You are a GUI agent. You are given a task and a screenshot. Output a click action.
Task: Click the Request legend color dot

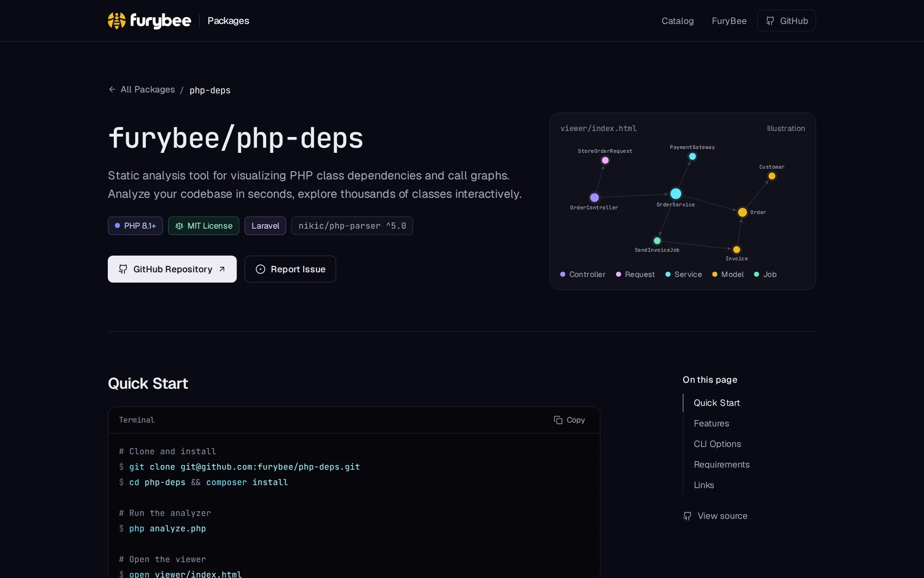point(618,274)
